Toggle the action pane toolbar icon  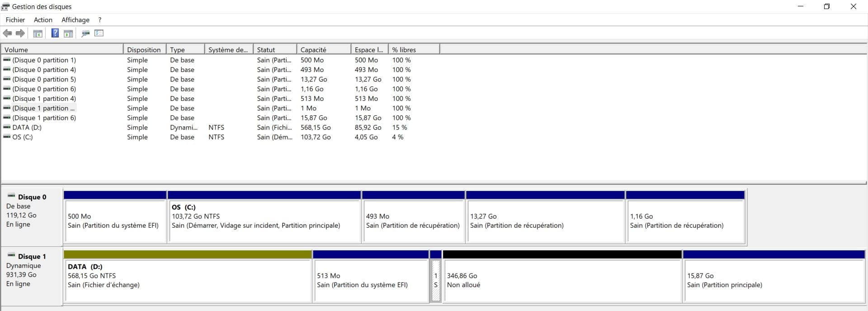[68, 33]
